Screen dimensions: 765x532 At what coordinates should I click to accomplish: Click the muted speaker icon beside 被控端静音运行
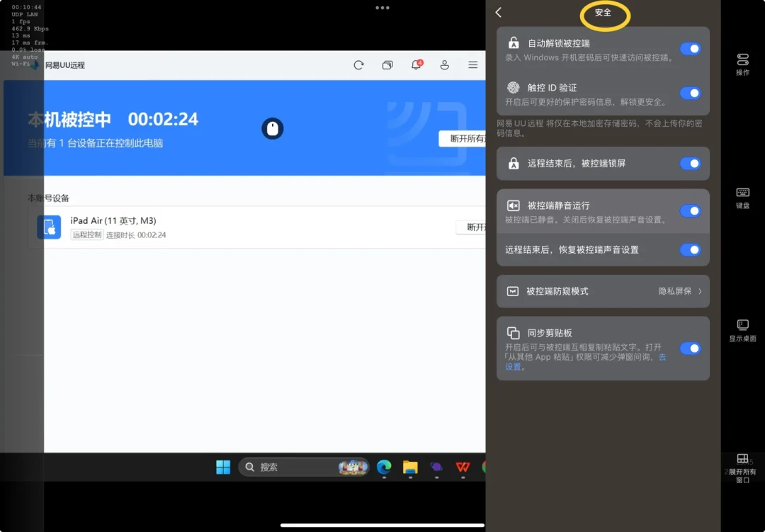(x=514, y=205)
